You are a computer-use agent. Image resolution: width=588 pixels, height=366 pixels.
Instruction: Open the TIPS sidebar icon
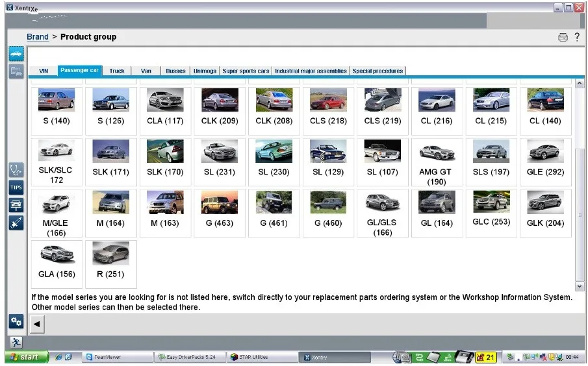click(x=16, y=188)
